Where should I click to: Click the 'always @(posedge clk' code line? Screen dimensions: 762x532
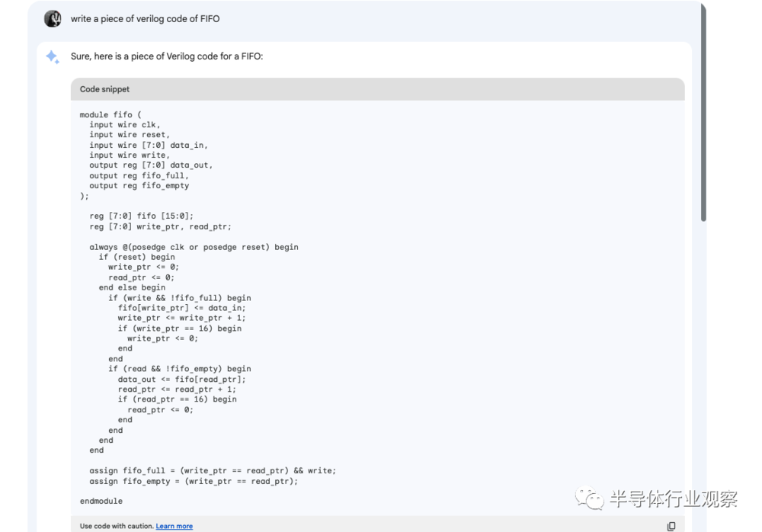194,247
